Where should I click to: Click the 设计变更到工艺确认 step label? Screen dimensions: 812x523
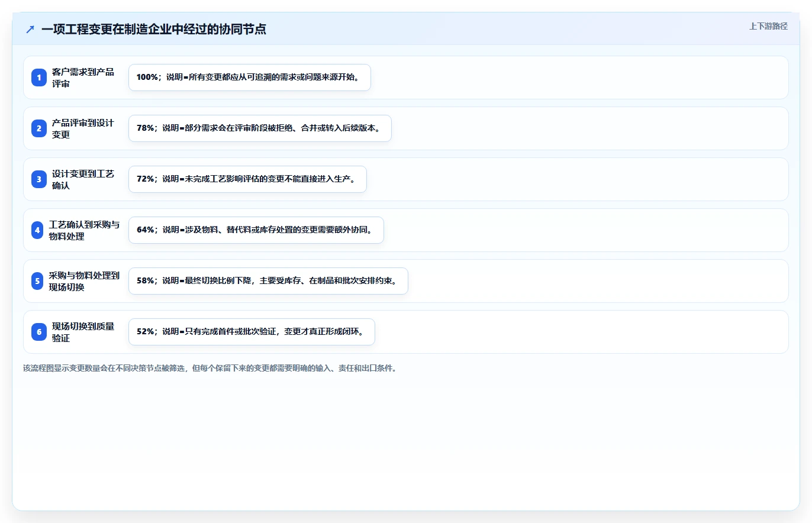(83, 179)
